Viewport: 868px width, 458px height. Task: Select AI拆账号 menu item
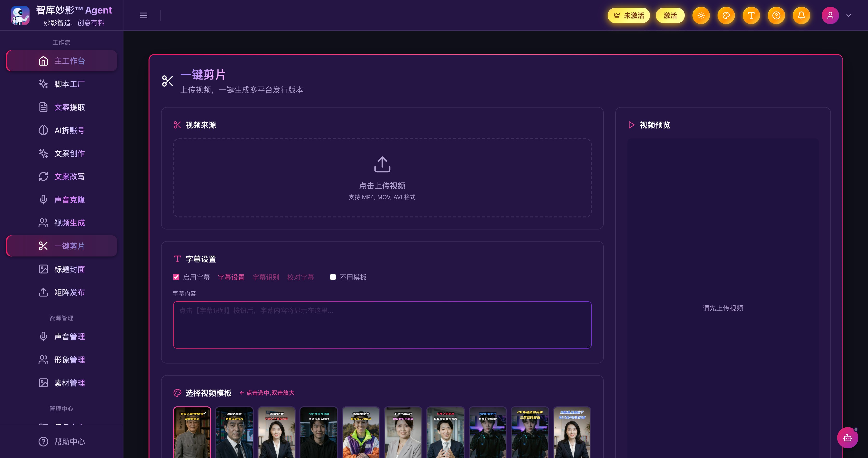point(62,130)
